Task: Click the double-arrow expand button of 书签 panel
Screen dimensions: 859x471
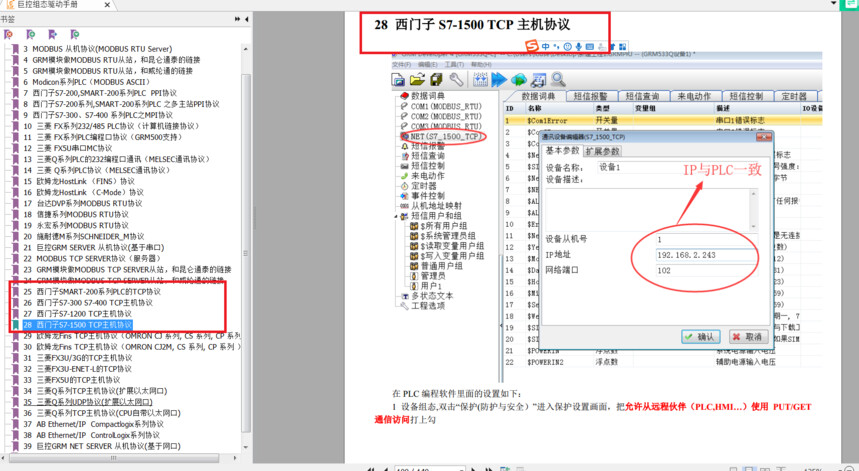Action: click(237, 19)
